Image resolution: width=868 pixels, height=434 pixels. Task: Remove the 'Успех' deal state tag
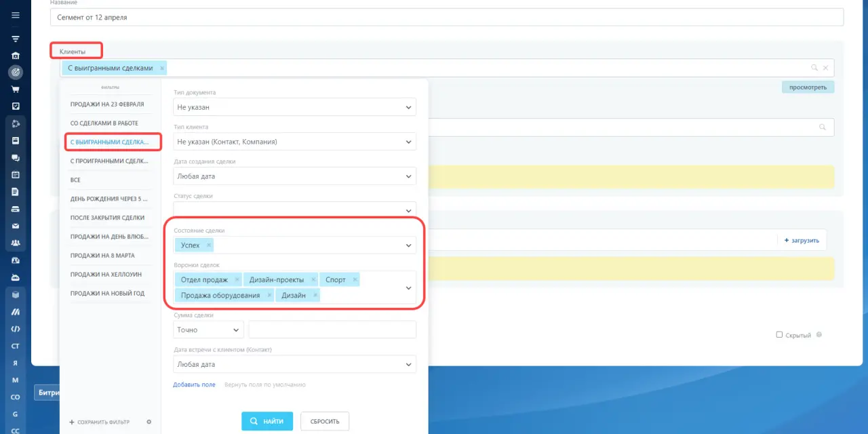click(x=208, y=245)
